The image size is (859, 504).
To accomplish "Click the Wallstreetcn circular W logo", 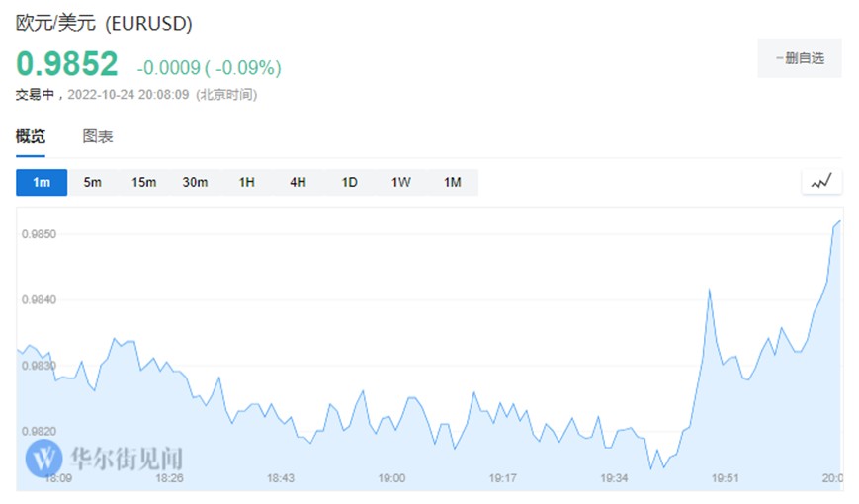I will pyautogui.click(x=43, y=458).
